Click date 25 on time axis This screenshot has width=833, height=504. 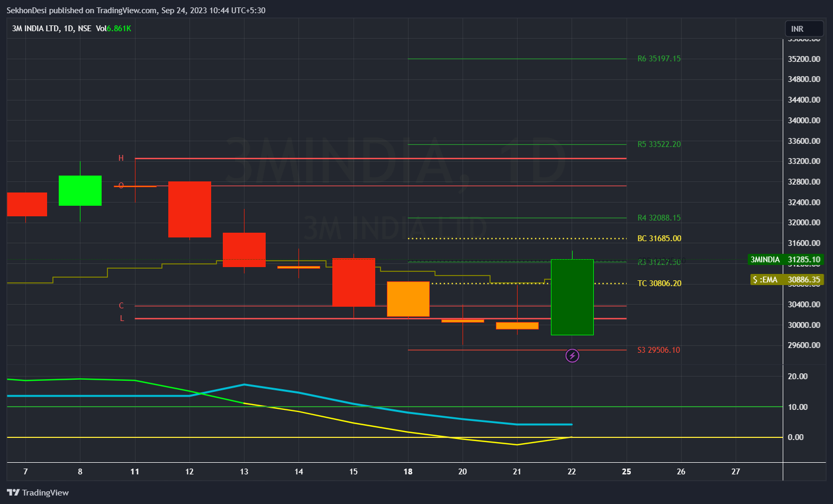(x=627, y=472)
